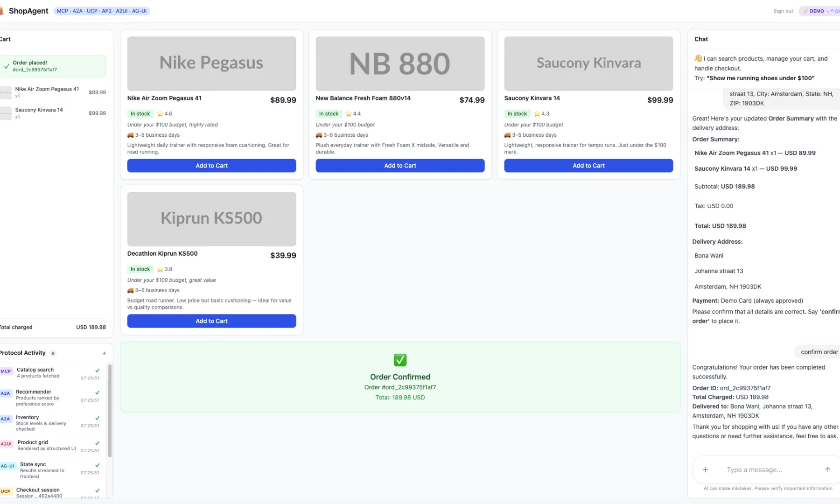Click the Order placed checkmark icon
This screenshot has width=840, height=504.
click(x=7, y=66)
